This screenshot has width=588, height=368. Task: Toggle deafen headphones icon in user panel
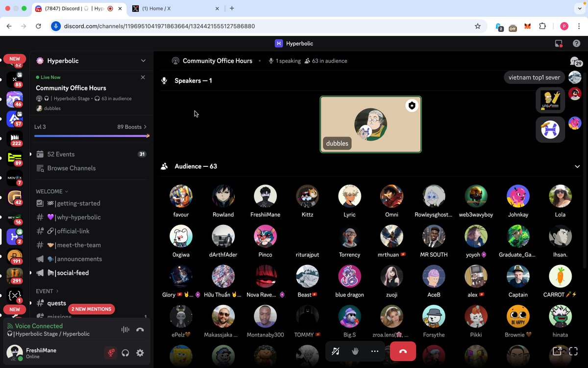125,353
